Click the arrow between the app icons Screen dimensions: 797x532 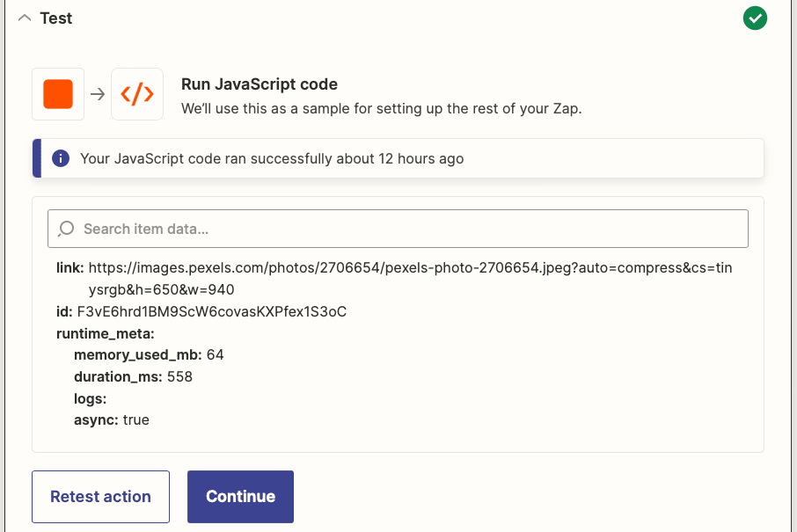[x=97, y=91]
